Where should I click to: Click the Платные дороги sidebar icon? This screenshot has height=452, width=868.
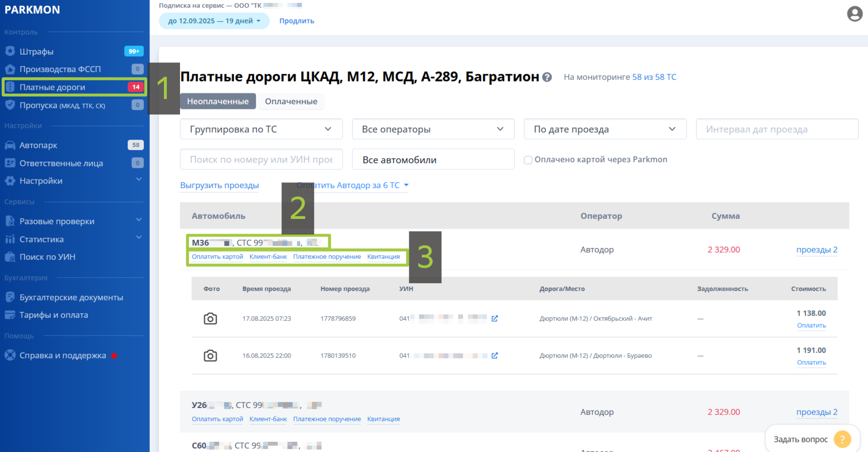point(10,87)
